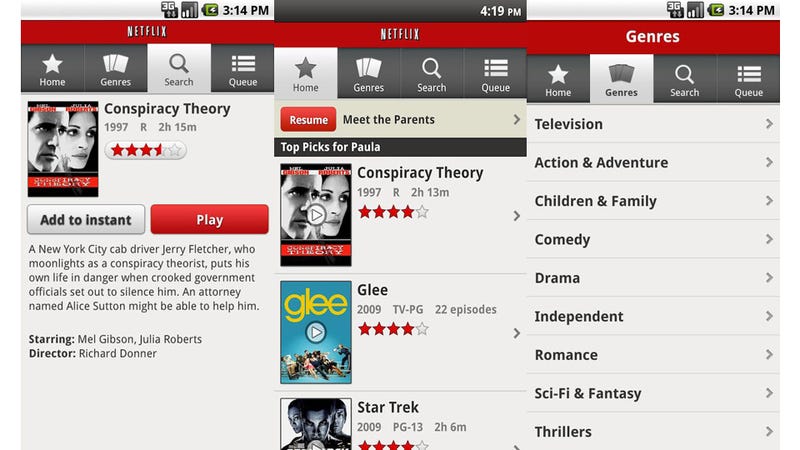
Task: Open Genres cards icon in middle screen
Action: point(368,68)
